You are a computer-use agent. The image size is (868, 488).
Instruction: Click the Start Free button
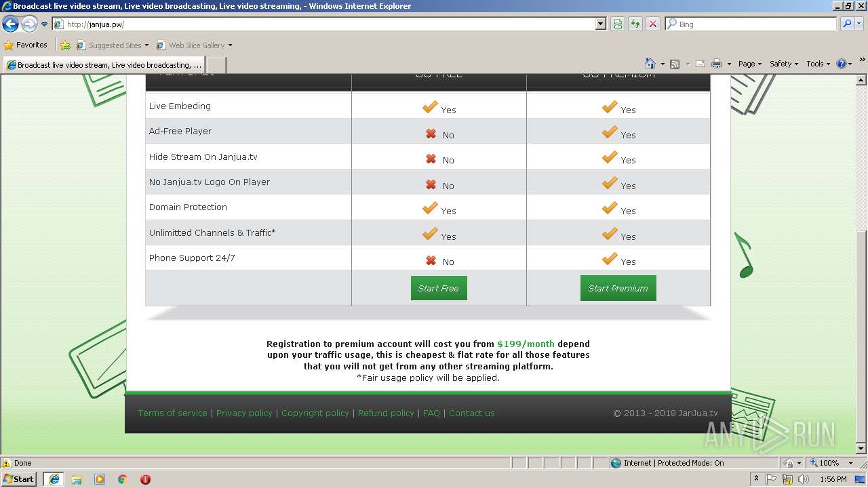pyautogui.click(x=439, y=288)
